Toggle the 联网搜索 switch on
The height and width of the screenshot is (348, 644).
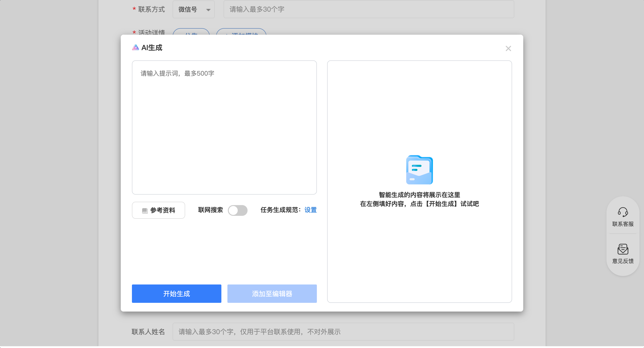(x=237, y=210)
